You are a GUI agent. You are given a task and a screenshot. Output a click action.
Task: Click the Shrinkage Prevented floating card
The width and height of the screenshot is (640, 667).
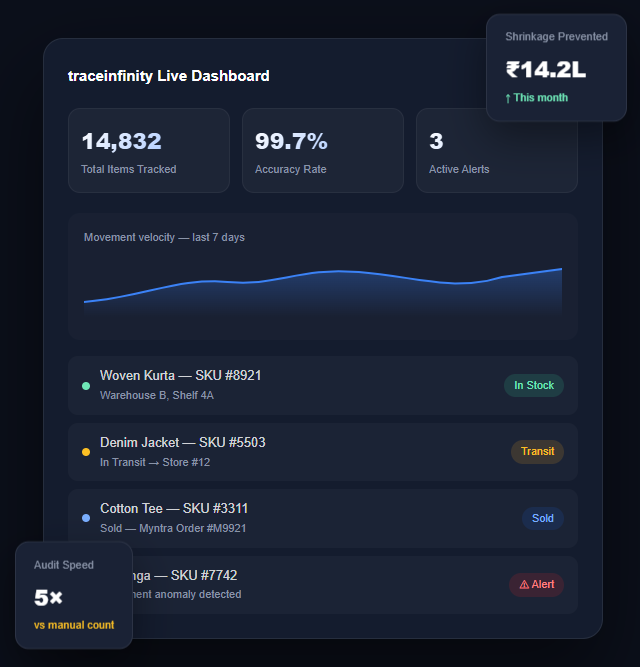(x=556, y=68)
